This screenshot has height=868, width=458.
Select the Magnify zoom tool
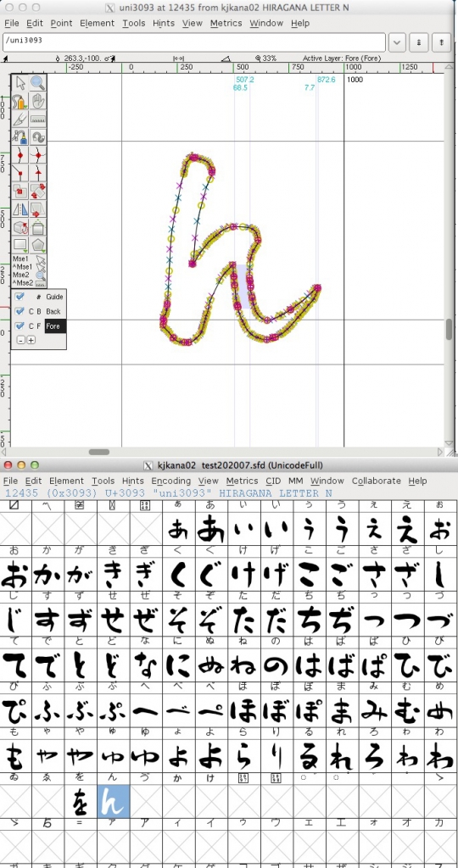tap(37, 83)
